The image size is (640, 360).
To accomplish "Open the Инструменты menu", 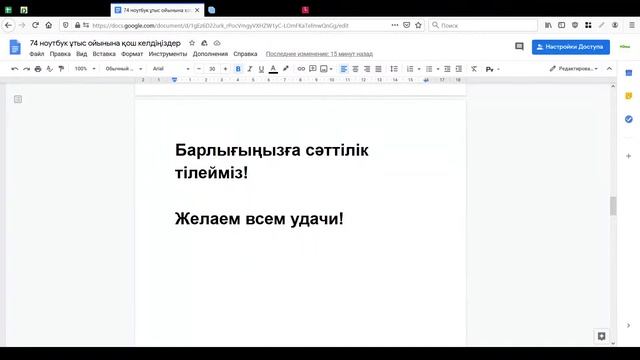I will pyautogui.click(x=168, y=54).
